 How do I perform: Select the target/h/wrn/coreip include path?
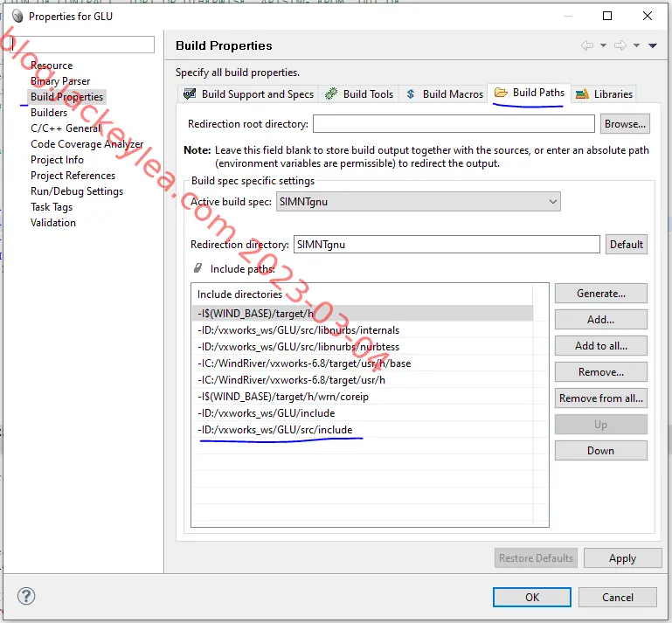[363, 397]
